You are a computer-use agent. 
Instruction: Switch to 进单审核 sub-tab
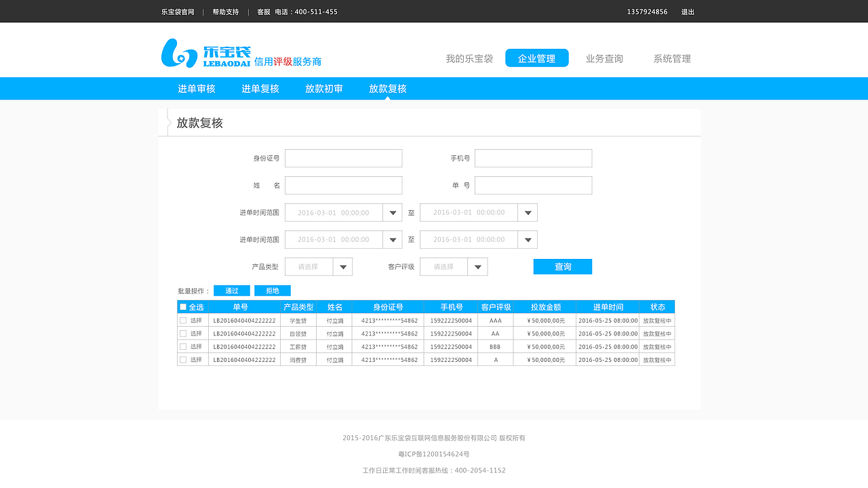(197, 89)
